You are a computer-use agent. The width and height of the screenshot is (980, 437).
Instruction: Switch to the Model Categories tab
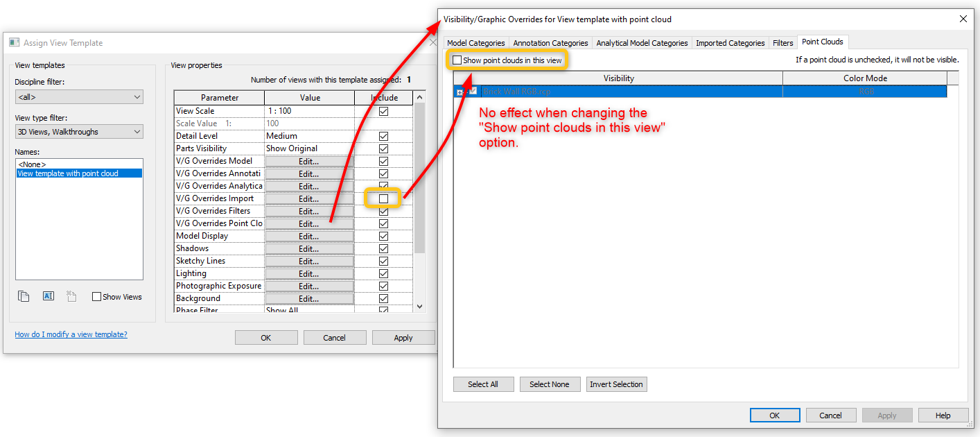tap(475, 42)
